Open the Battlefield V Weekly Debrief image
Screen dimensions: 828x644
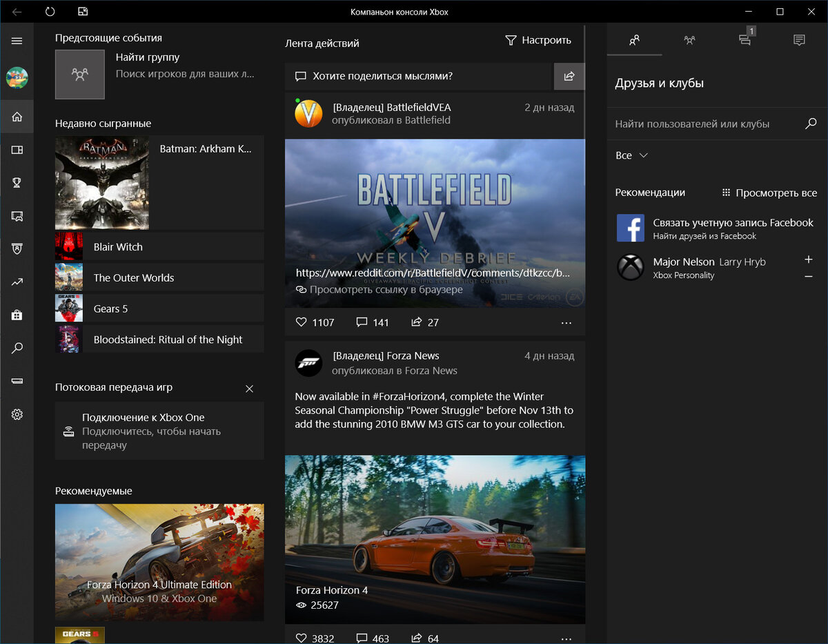point(435,223)
